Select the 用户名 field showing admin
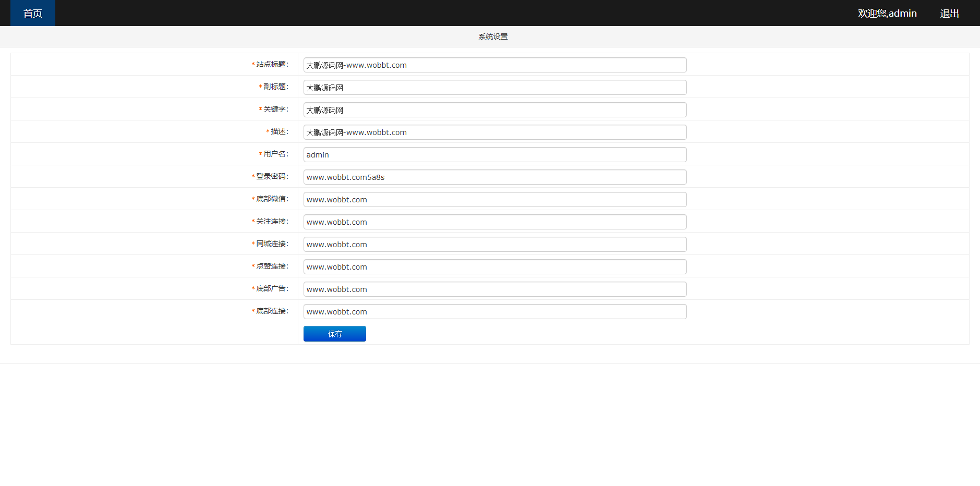Viewport: 980px width, 486px height. (494, 154)
